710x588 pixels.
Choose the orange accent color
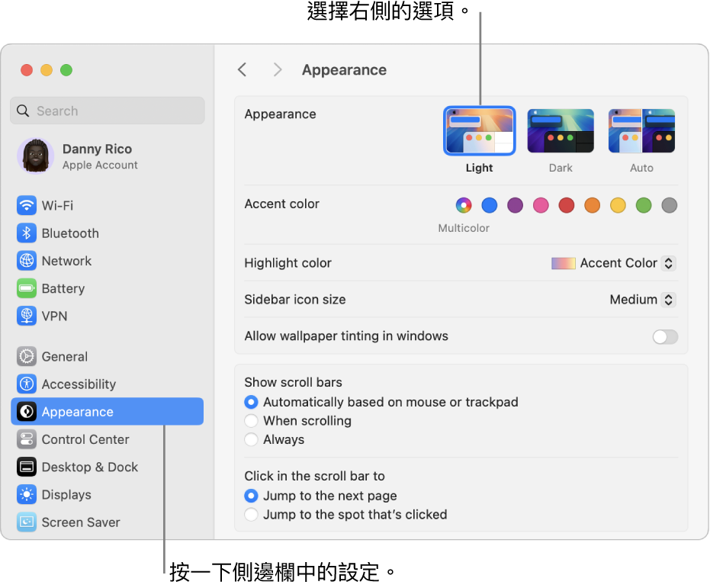593,205
